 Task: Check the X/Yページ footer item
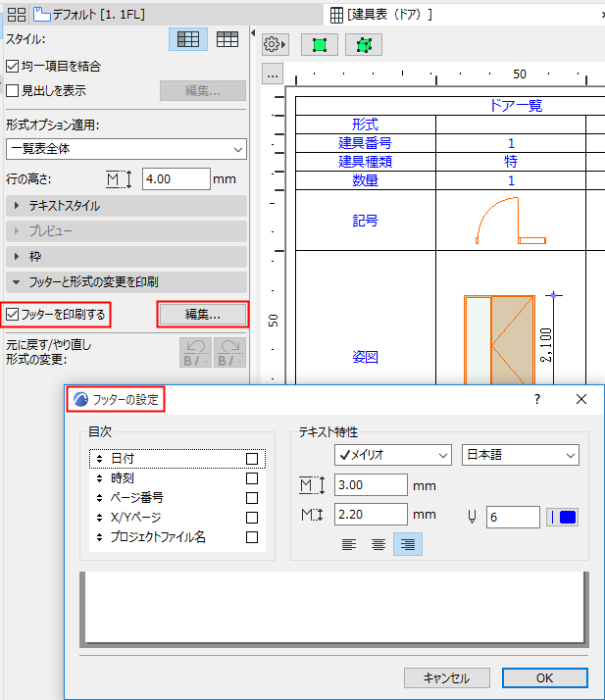(x=252, y=518)
